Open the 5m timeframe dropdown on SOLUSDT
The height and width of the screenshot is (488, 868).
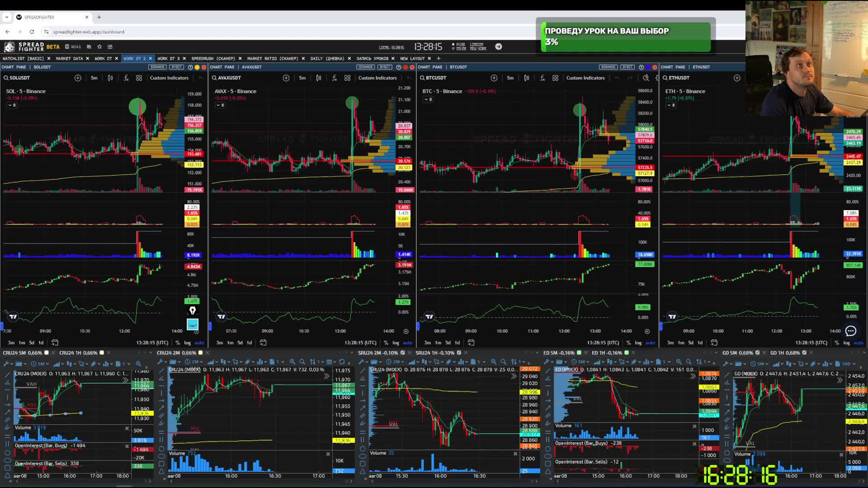click(94, 78)
